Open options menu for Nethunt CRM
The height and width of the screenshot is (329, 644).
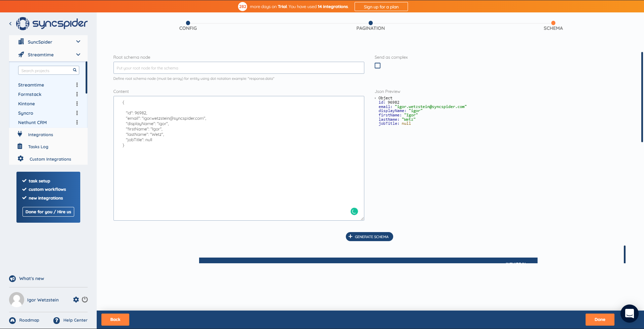77,122
